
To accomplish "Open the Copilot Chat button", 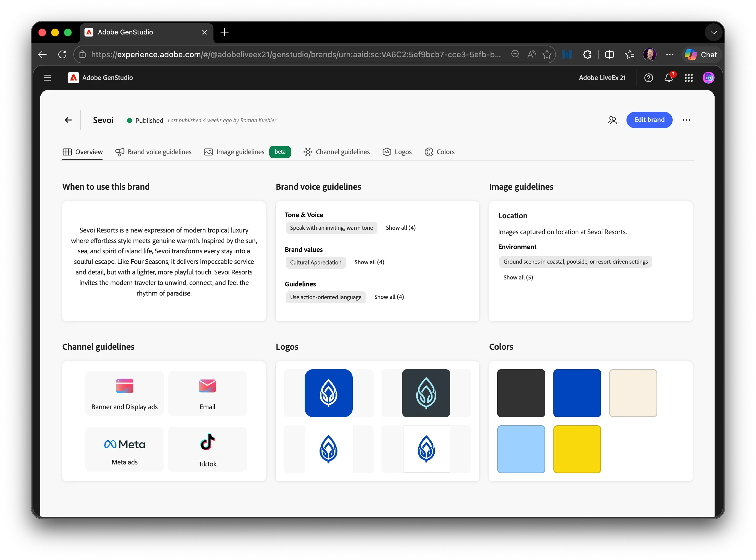I will (701, 54).
